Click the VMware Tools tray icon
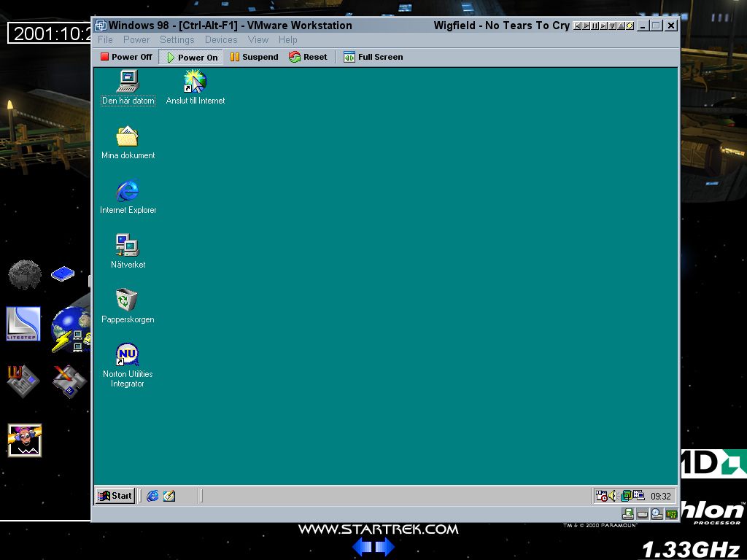This screenshot has height=560, width=747. coord(626,496)
